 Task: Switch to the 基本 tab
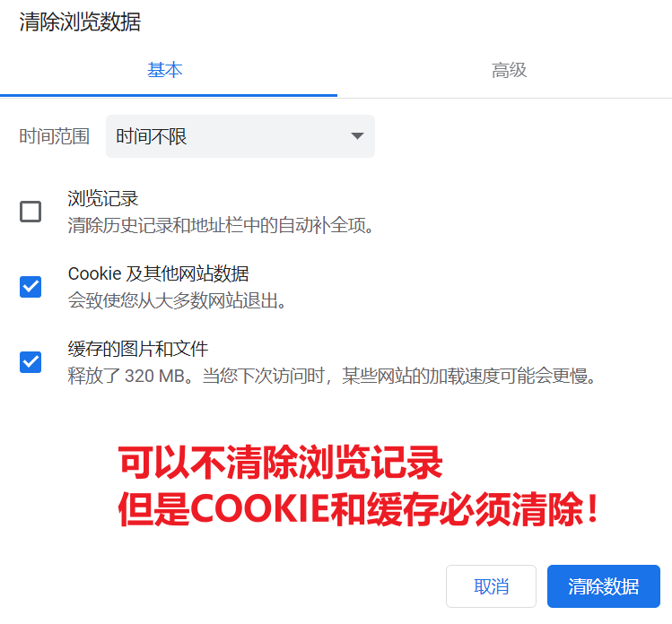coord(165,70)
